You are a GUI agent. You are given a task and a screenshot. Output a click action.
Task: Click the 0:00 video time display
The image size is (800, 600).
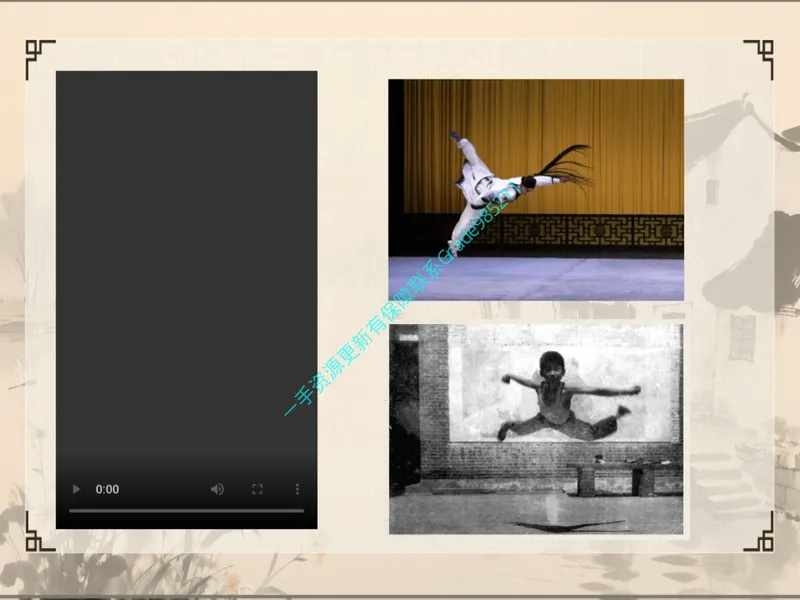pyautogui.click(x=107, y=489)
